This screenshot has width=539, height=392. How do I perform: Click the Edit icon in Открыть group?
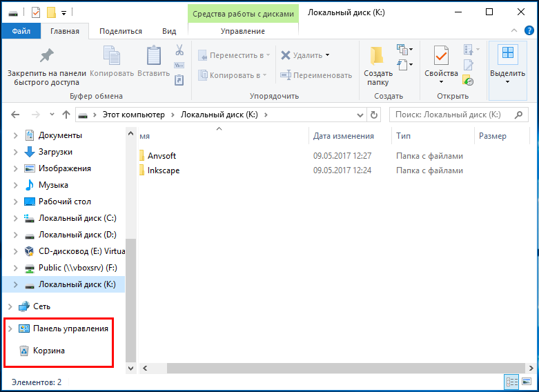[x=468, y=65]
